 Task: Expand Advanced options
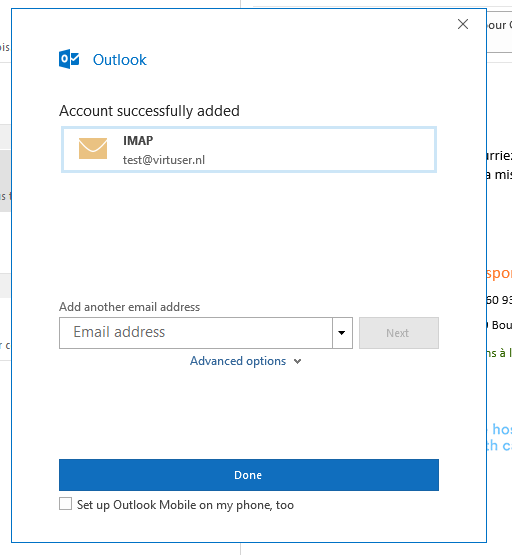(246, 361)
